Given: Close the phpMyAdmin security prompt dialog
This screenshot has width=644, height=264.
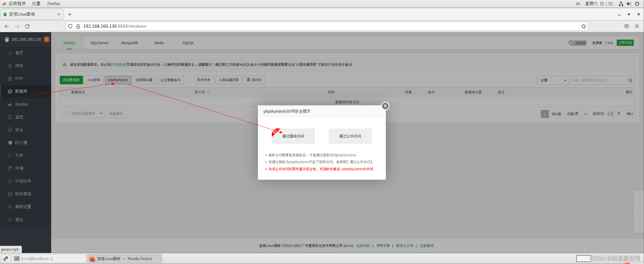Looking at the screenshot, I should pyautogui.click(x=385, y=106).
